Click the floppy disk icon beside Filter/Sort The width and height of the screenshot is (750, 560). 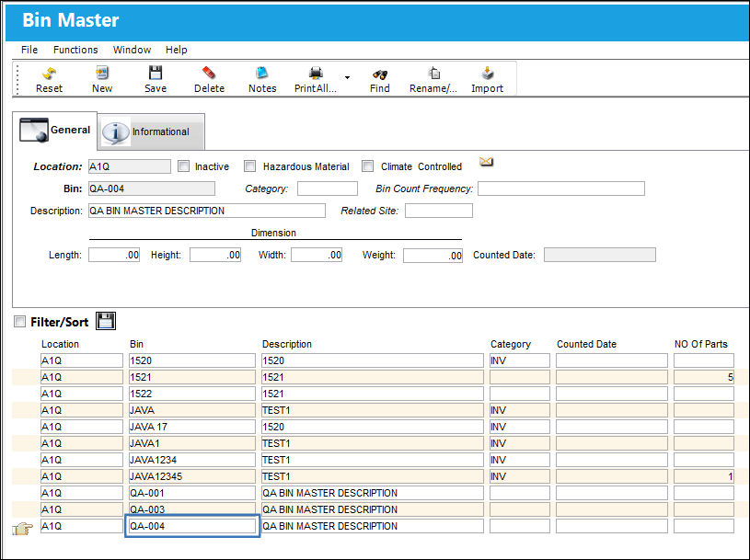(106, 321)
